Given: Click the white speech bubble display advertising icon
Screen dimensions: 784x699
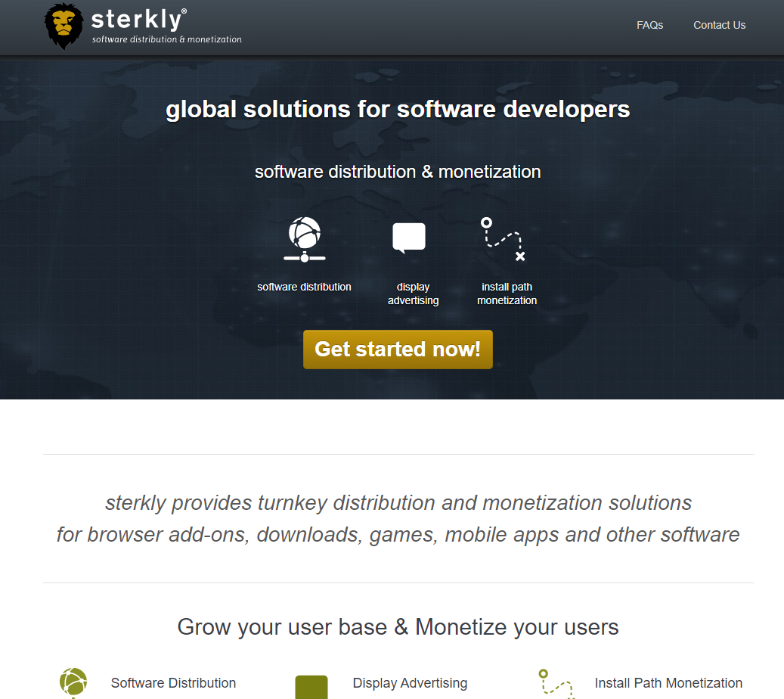Looking at the screenshot, I should (x=409, y=238).
